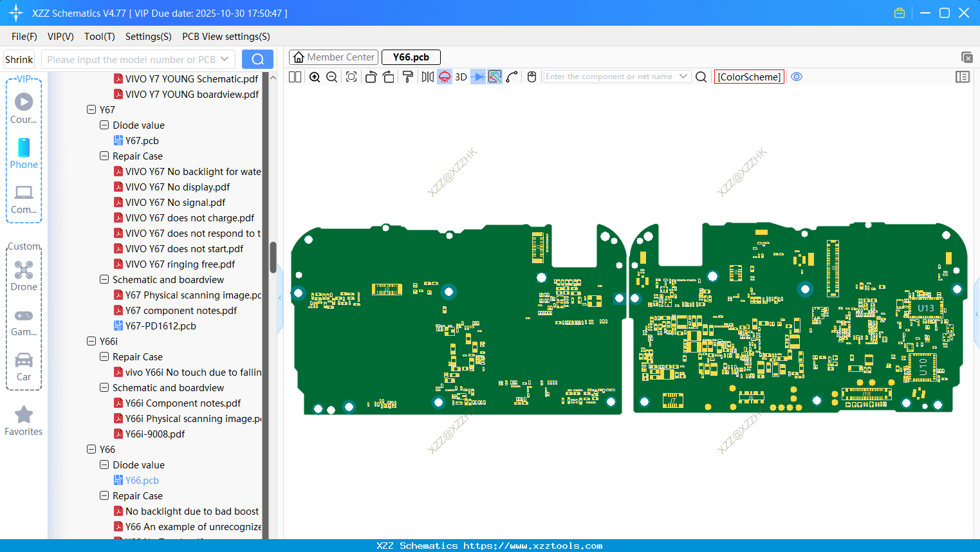Select the paint format roller tool
Viewport: 980px width, 552px height.
[x=408, y=77]
